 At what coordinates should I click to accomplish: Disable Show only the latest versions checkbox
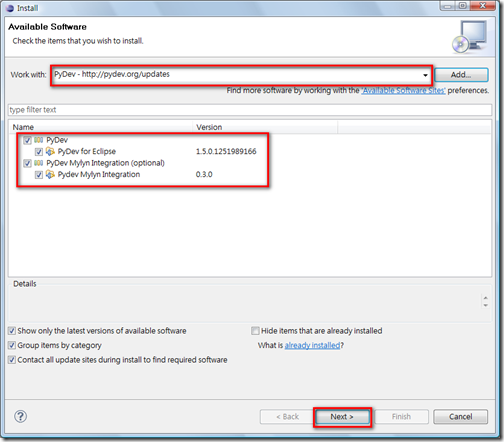[x=12, y=331]
